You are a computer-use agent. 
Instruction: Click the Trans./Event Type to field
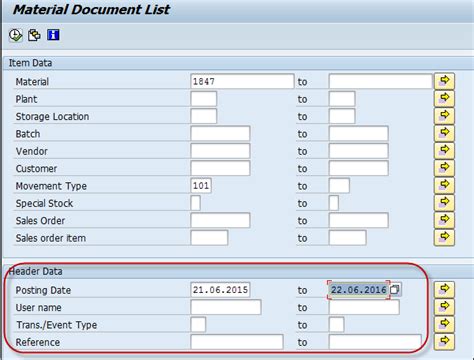point(337,325)
